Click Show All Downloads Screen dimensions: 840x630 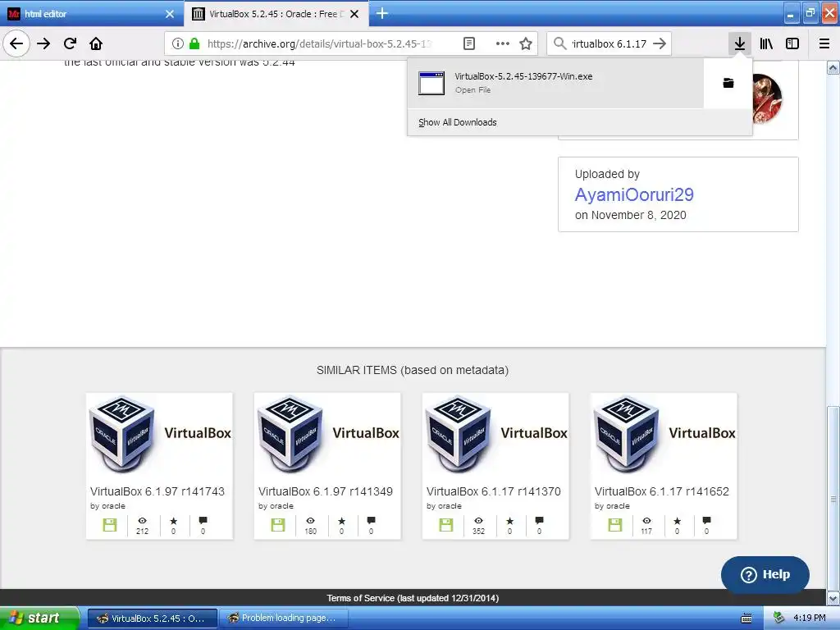coord(458,122)
